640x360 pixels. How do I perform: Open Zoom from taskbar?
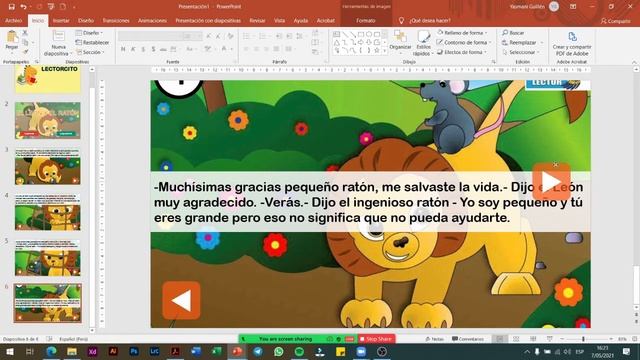[361, 351]
